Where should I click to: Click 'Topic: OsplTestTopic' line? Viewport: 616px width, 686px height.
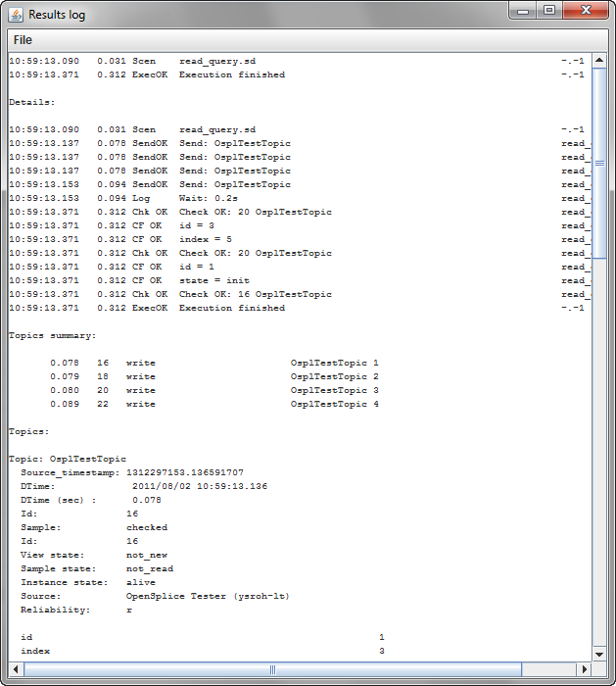click(68, 459)
